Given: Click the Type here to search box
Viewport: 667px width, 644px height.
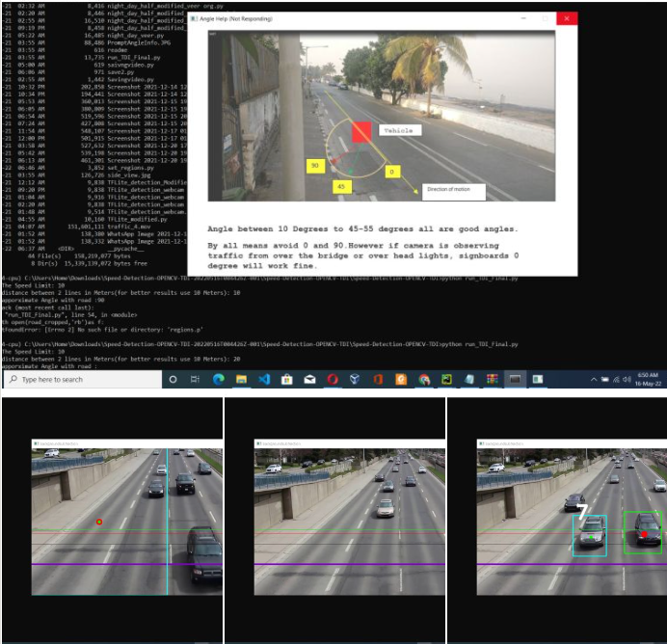Looking at the screenshot, I should point(83,379).
